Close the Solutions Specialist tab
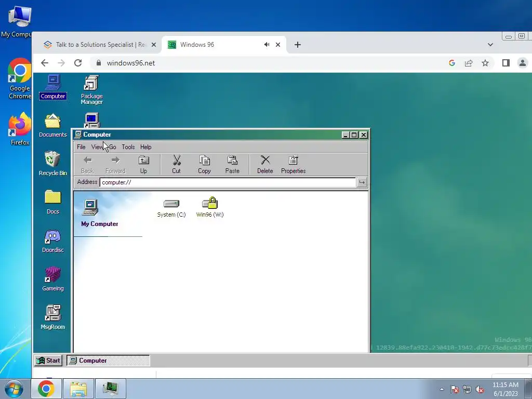Viewport: 532px width, 399px height. (x=154, y=45)
